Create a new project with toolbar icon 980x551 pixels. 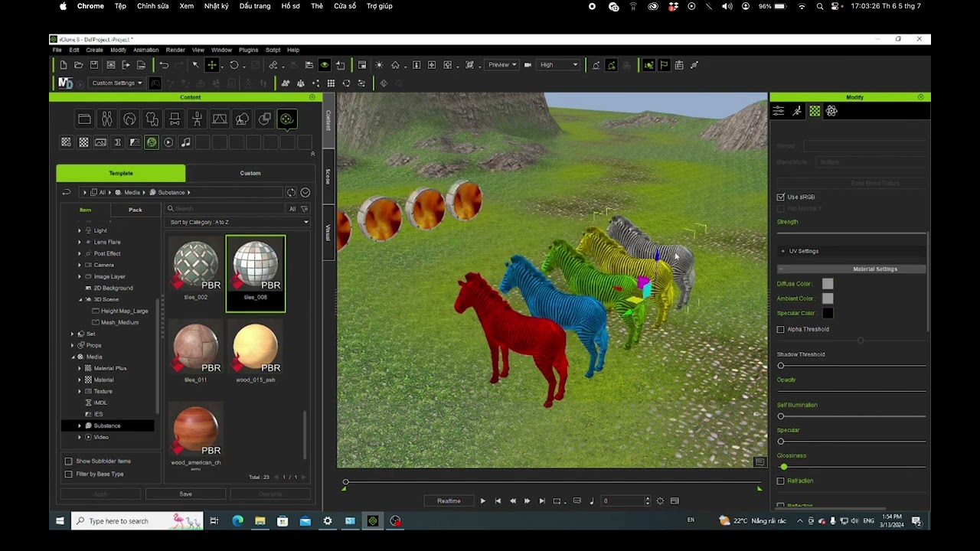tap(64, 65)
